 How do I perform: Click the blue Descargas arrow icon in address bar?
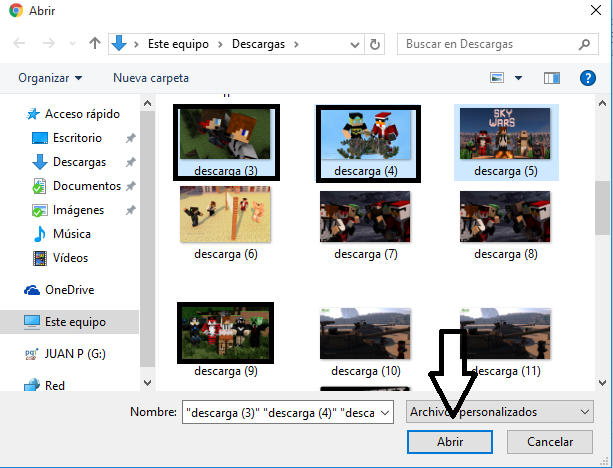point(119,43)
